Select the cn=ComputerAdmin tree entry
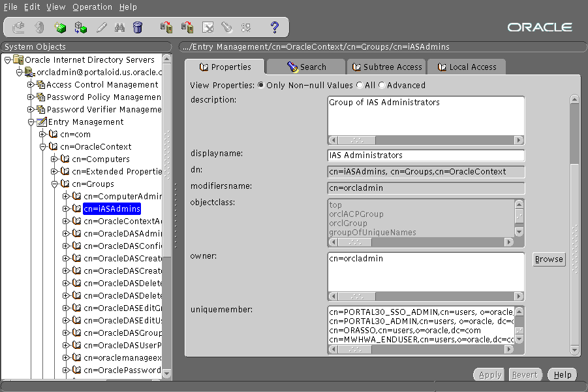Screen dimensions: 588x392 click(x=123, y=196)
